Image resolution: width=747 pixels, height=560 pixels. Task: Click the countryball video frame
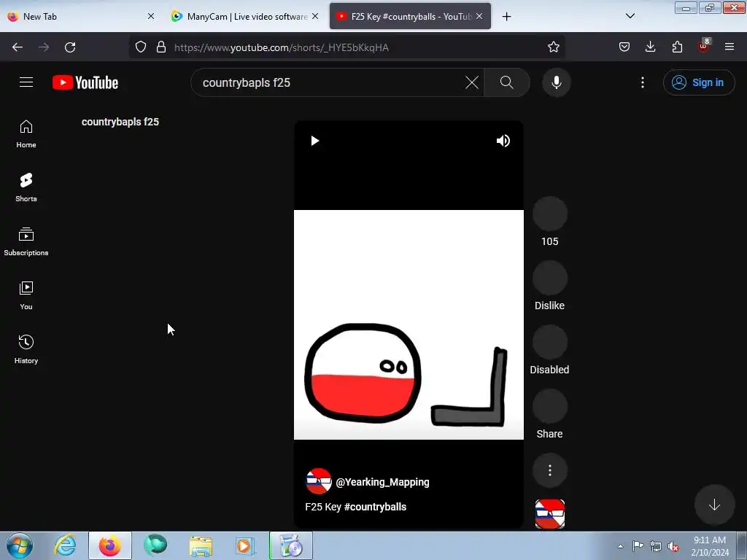409,324
